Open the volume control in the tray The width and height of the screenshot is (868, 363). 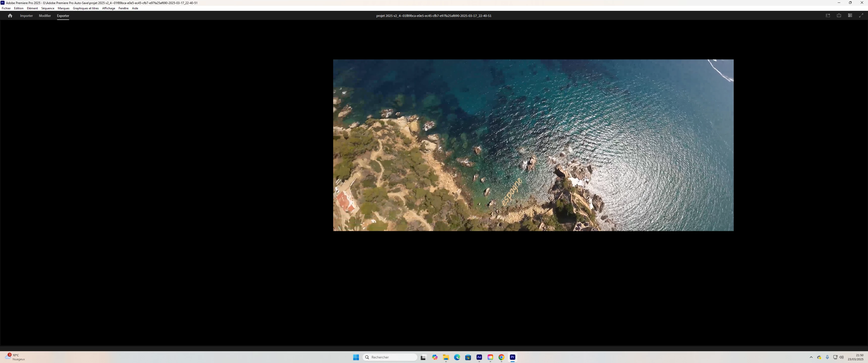coord(841,357)
